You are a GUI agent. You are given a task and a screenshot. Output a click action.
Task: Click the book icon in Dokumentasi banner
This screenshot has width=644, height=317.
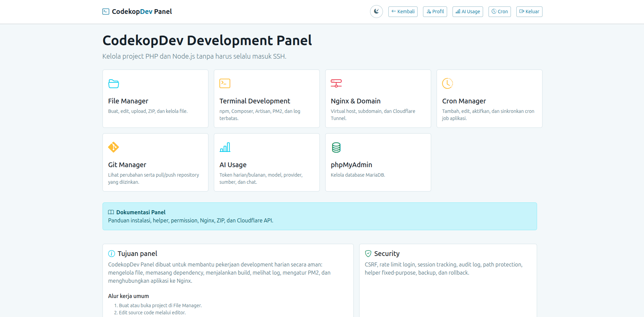click(111, 212)
